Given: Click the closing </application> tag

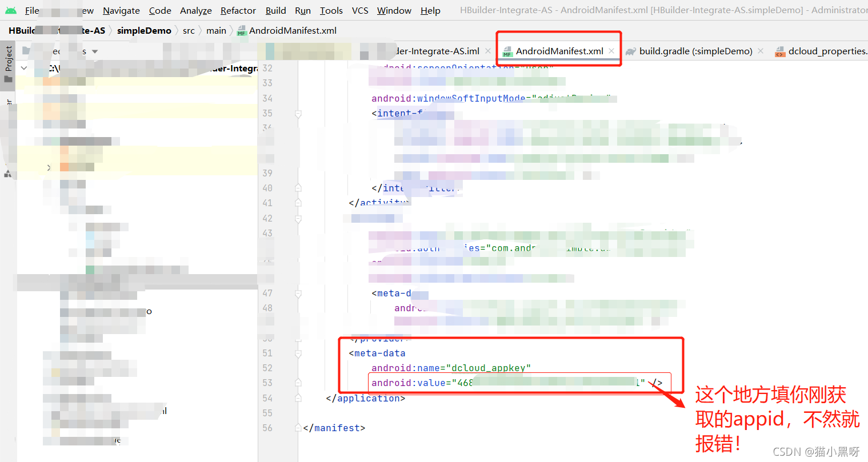Looking at the screenshot, I should 366,398.
